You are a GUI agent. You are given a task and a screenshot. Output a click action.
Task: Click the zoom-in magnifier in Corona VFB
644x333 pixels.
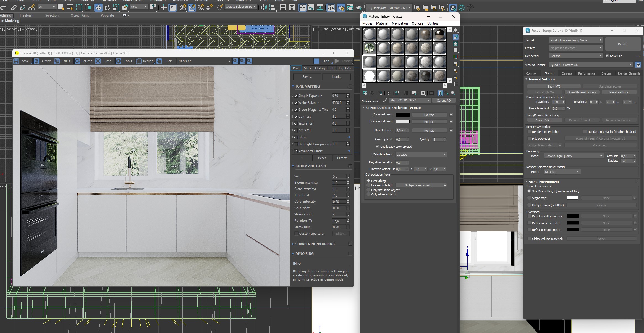pyautogui.click(x=235, y=61)
